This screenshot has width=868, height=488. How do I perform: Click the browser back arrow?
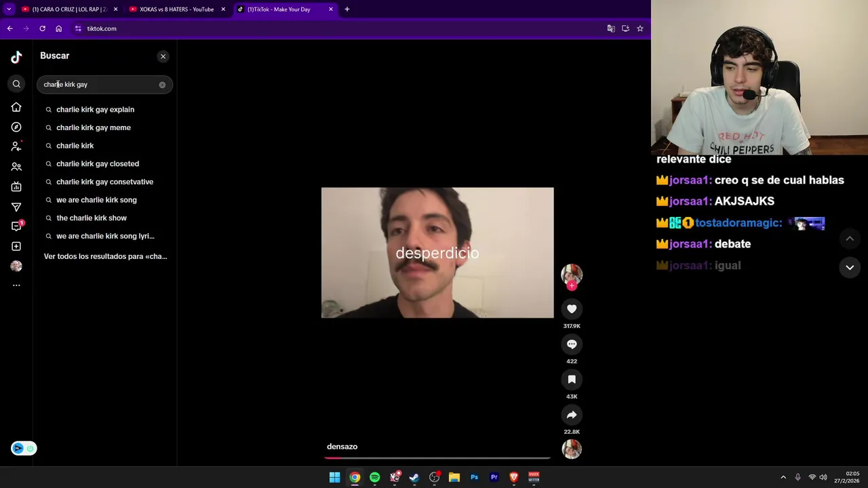[9, 28]
